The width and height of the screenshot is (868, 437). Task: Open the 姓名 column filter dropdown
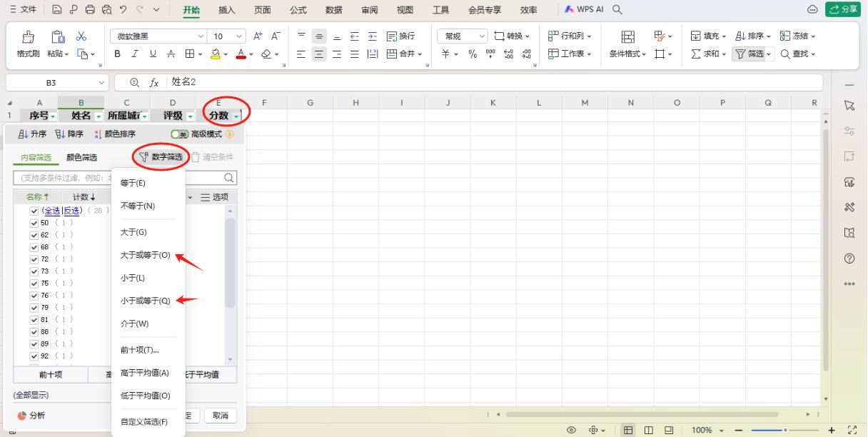coord(99,116)
